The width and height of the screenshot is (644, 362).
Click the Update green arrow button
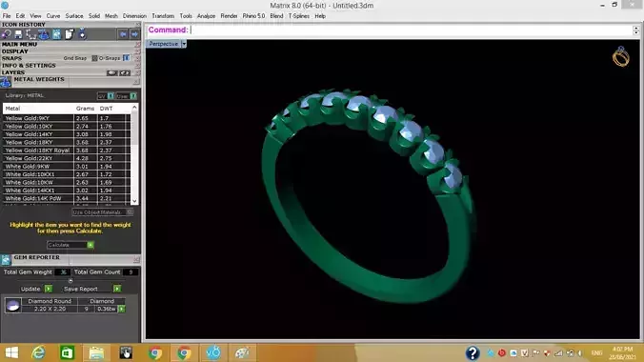(49, 289)
